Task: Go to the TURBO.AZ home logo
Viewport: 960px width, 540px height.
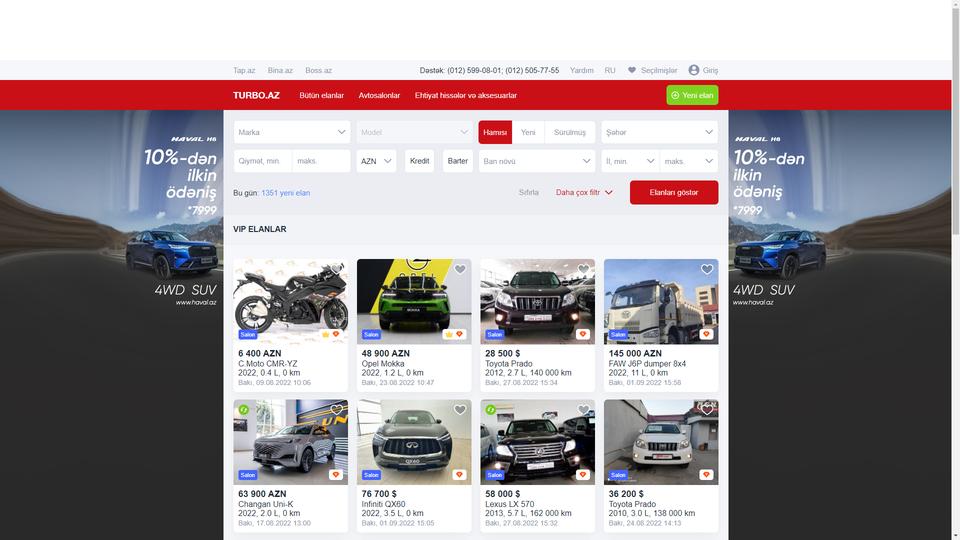Action: pyautogui.click(x=256, y=96)
